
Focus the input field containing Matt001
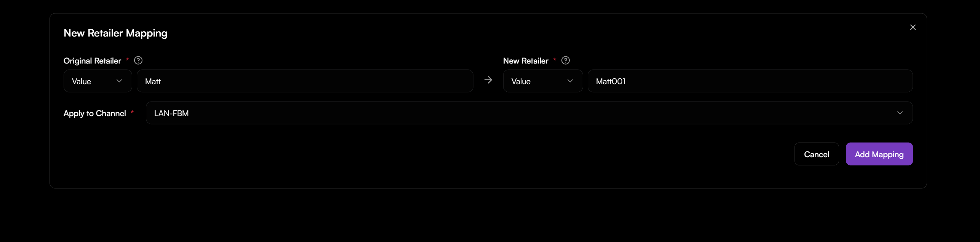coord(750,81)
